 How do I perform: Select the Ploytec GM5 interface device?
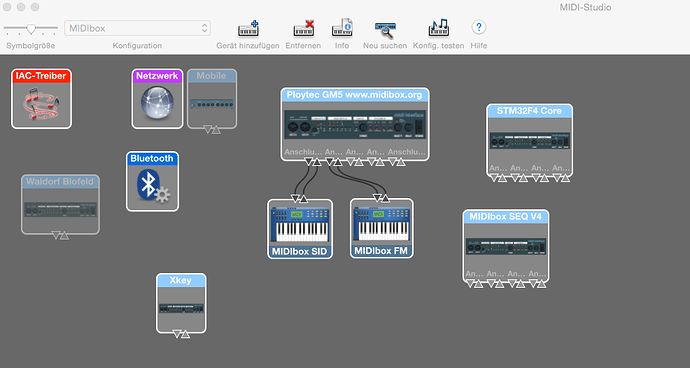pos(355,124)
